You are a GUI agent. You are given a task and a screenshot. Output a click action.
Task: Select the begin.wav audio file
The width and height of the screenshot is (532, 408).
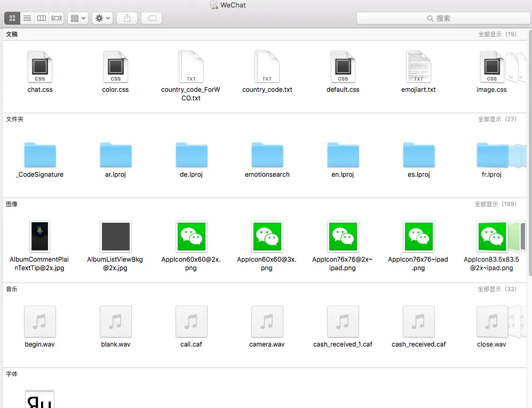pos(40,321)
